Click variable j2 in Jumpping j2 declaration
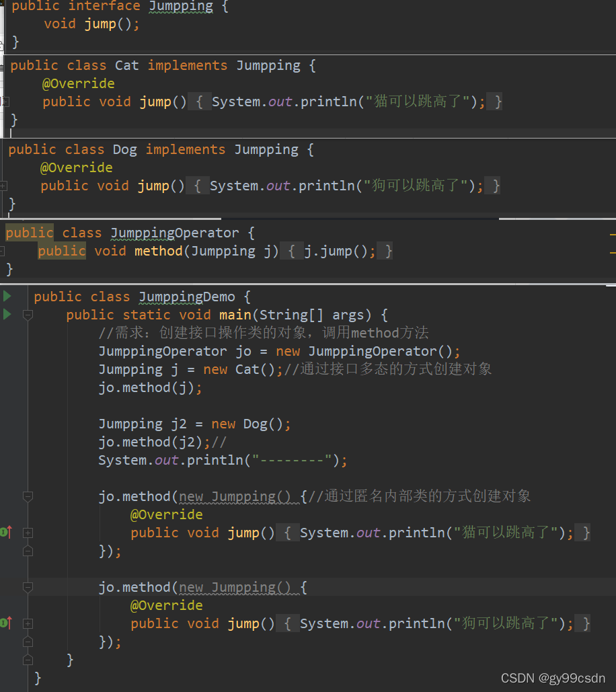 point(179,424)
